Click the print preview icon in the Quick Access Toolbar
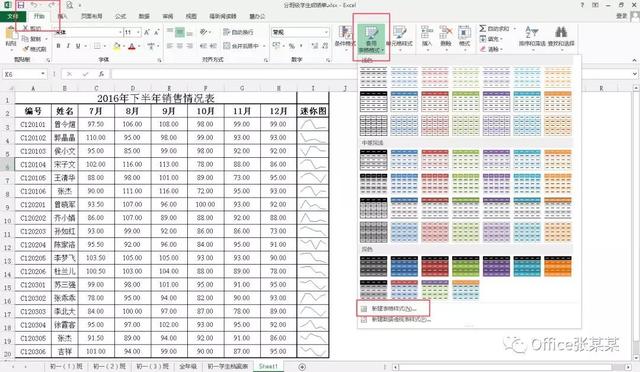The height and width of the screenshot is (372, 640). pyautogui.click(x=69, y=5)
